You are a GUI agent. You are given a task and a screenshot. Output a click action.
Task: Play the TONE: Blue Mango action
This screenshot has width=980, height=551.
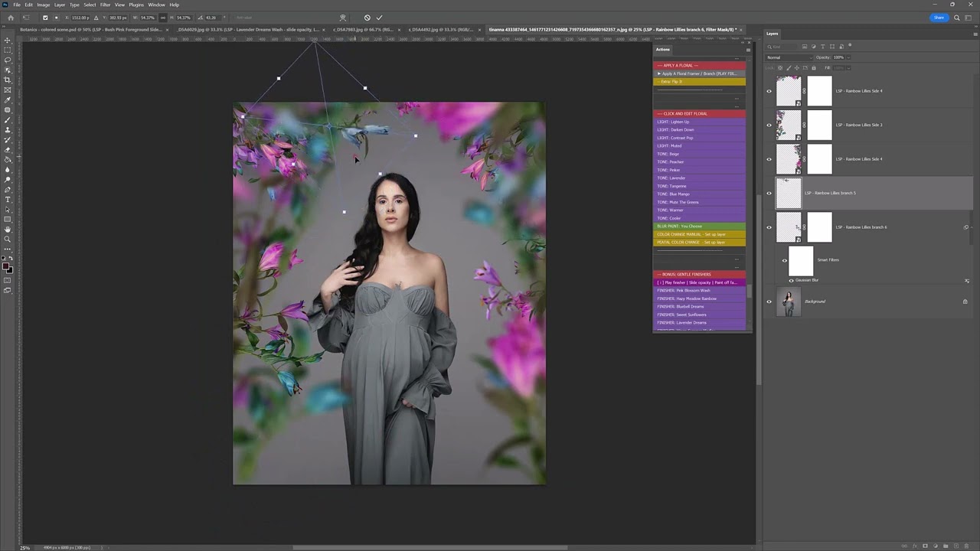click(x=699, y=194)
